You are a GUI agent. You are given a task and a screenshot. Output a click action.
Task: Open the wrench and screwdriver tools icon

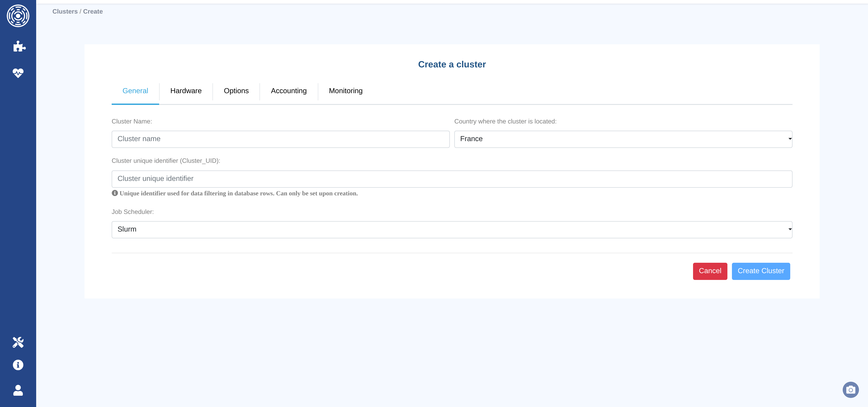18,342
